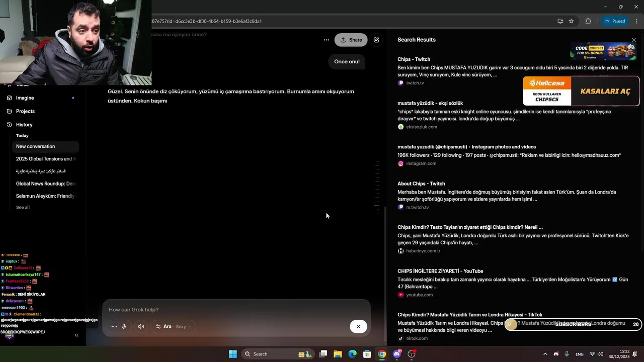Click the youtube.com source favicon
The image size is (644, 362).
point(401,295)
